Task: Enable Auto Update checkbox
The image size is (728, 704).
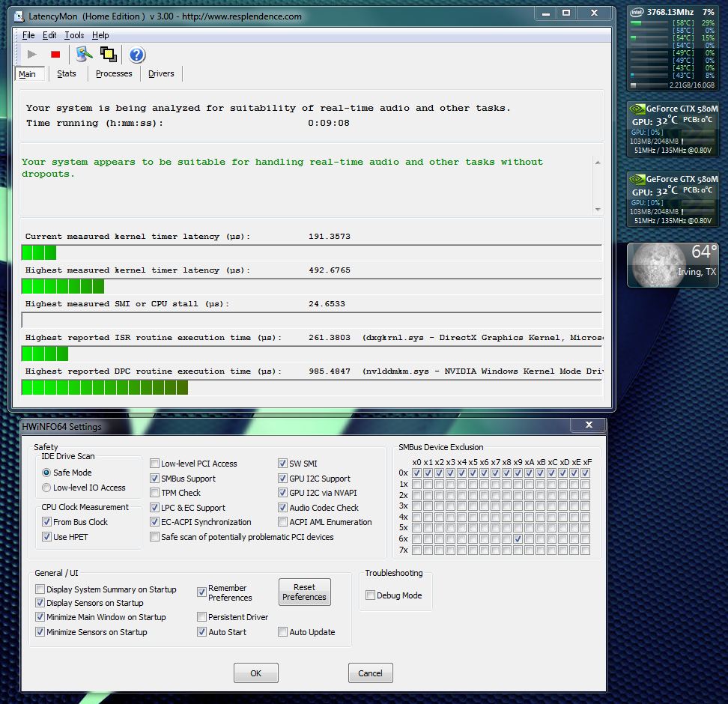Action: pyautogui.click(x=282, y=632)
